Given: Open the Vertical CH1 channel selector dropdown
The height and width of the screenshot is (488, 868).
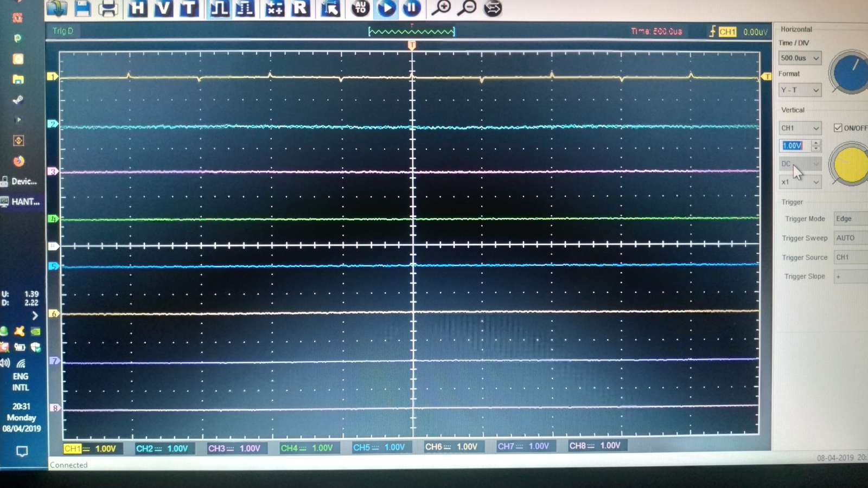Looking at the screenshot, I should pyautogui.click(x=800, y=128).
